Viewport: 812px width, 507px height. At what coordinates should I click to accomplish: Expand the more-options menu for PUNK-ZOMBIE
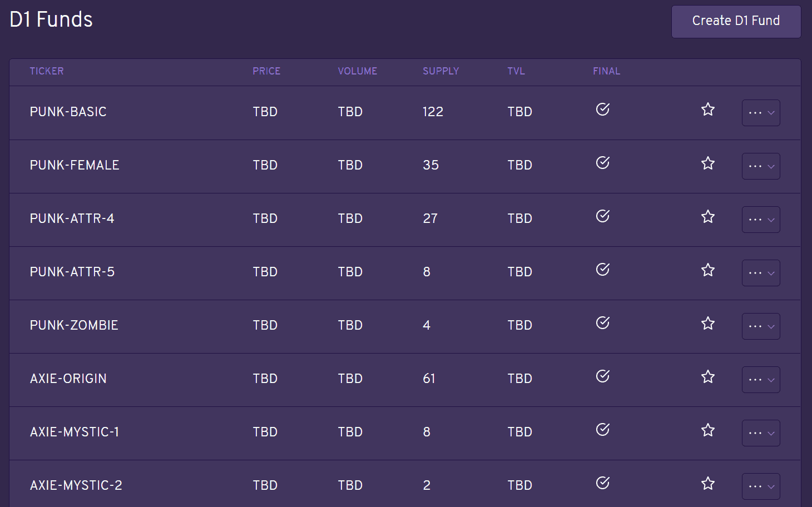[761, 326]
